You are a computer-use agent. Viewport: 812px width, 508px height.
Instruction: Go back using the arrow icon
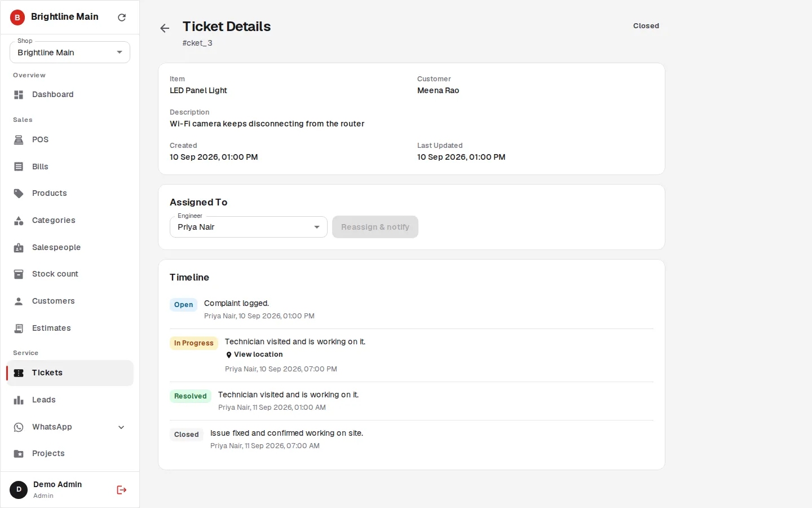tap(165, 28)
